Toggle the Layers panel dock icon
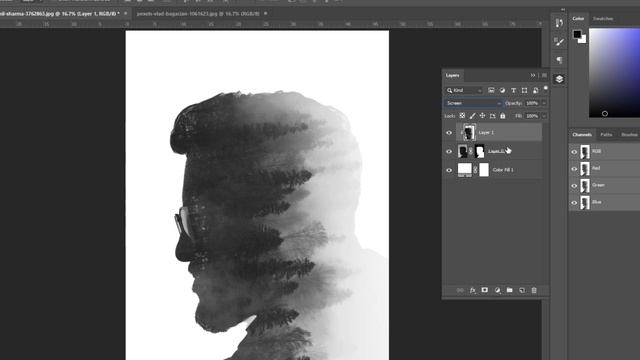 click(x=559, y=79)
